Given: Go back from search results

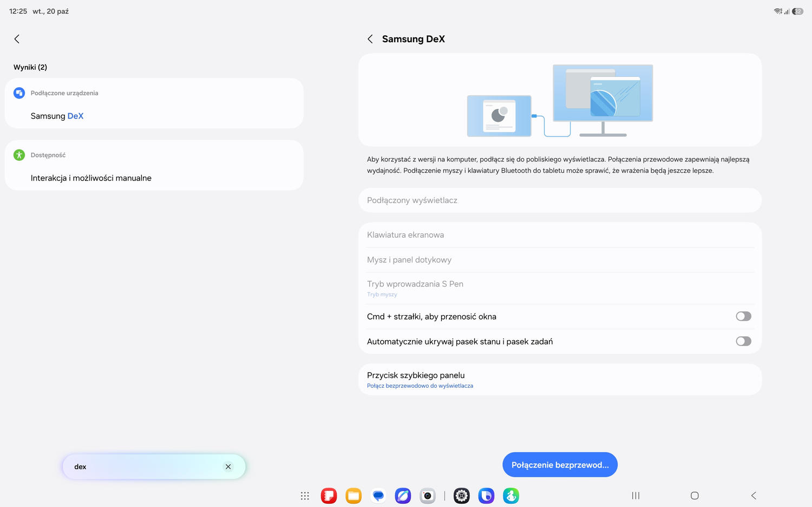Looking at the screenshot, I should pyautogui.click(x=17, y=39).
